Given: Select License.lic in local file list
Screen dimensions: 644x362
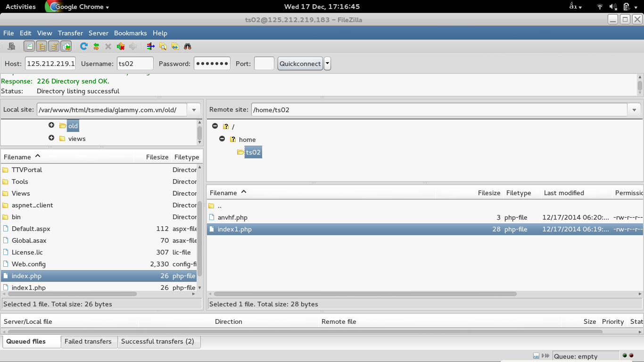Looking at the screenshot, I should coord(99,252).
